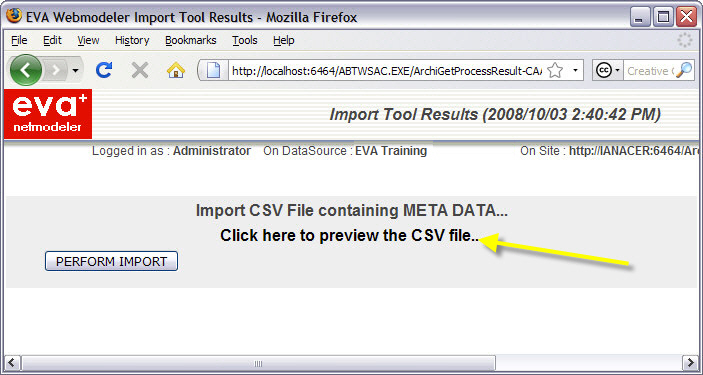Open the back/forward history dropdown arrow
Image resolution: width=703 pixels, height=375 pixels.
(75, 70)
